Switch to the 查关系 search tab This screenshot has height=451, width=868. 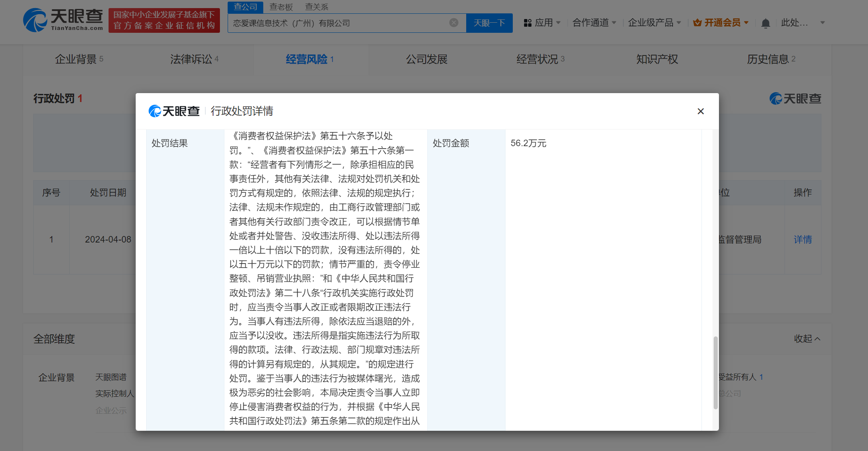click(316, 7)
